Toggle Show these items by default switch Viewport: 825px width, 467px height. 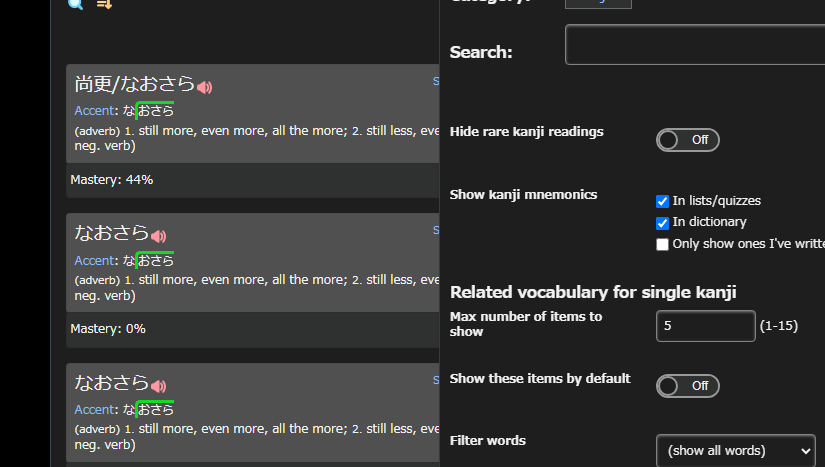[x=687, y=386]
